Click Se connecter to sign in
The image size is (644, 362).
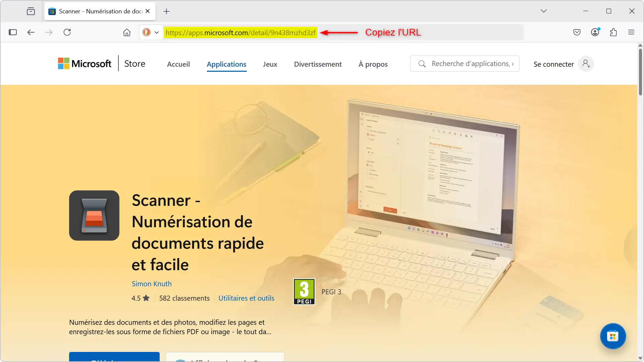(554, 64)
